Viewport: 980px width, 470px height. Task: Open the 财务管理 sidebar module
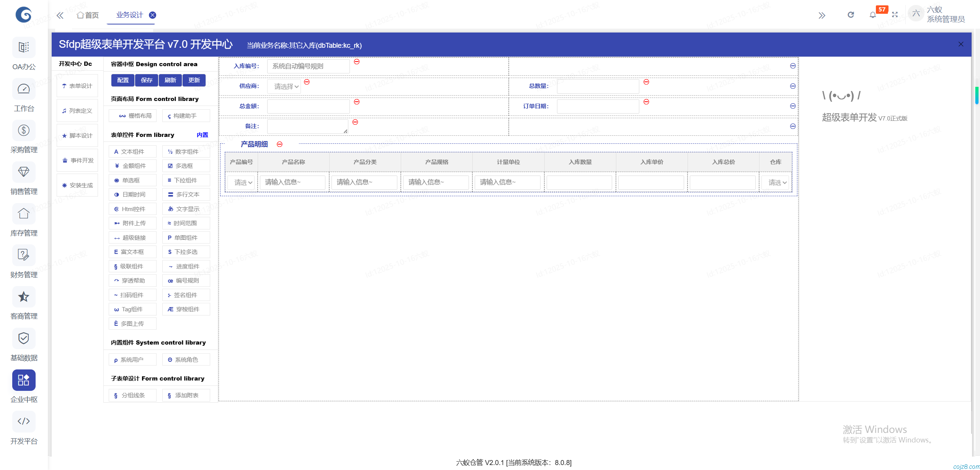[24, 255]
